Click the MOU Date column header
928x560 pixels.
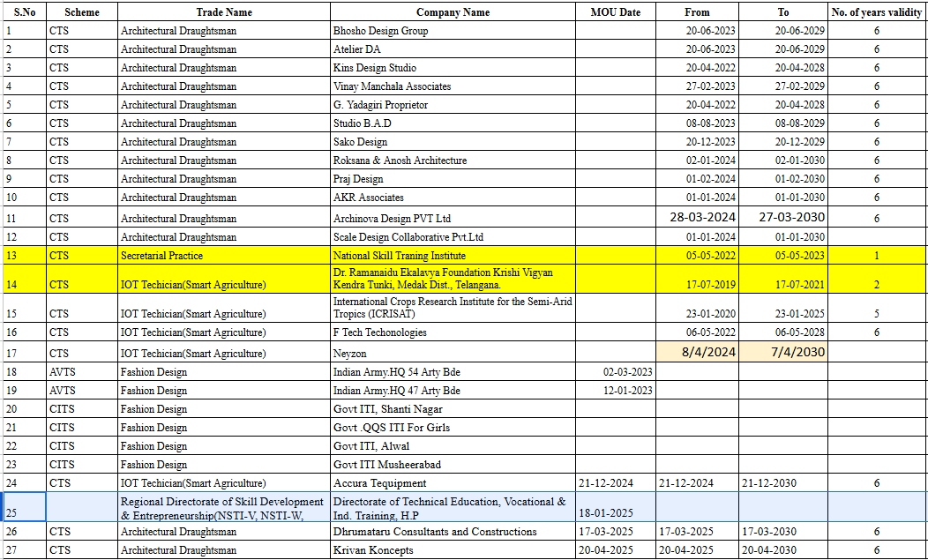(615, 12)
